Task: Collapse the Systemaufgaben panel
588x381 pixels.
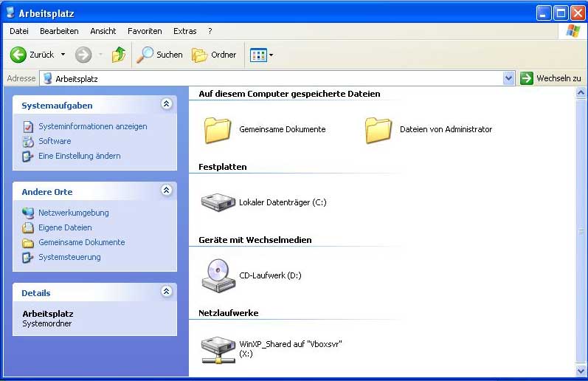Action: point(167,103)
